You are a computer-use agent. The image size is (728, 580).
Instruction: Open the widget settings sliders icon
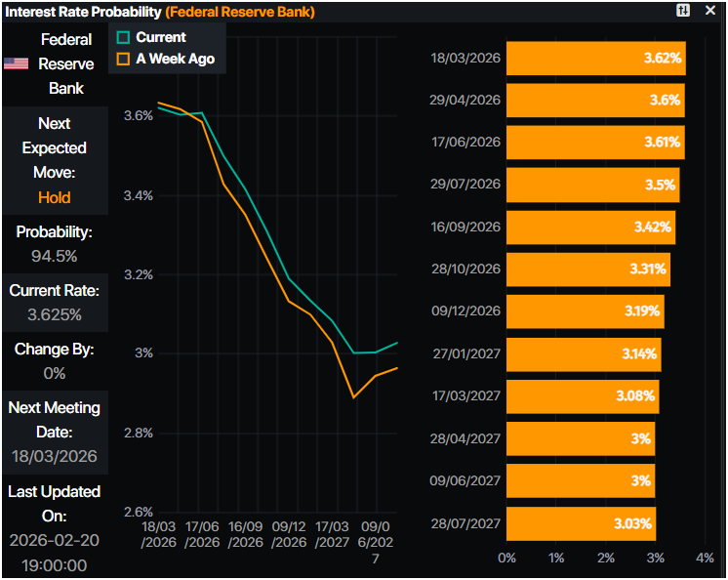(683, 11)
